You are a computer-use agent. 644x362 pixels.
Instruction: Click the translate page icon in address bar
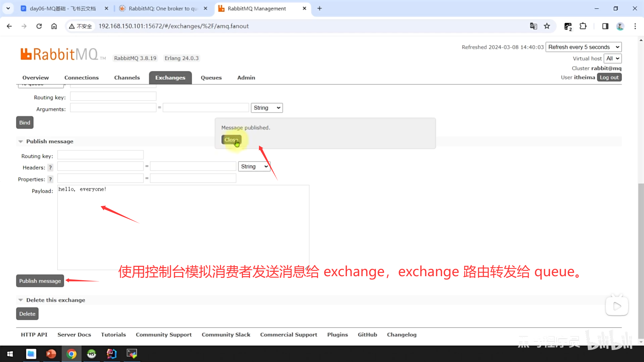pyautogui.click(x=533, y=26)
